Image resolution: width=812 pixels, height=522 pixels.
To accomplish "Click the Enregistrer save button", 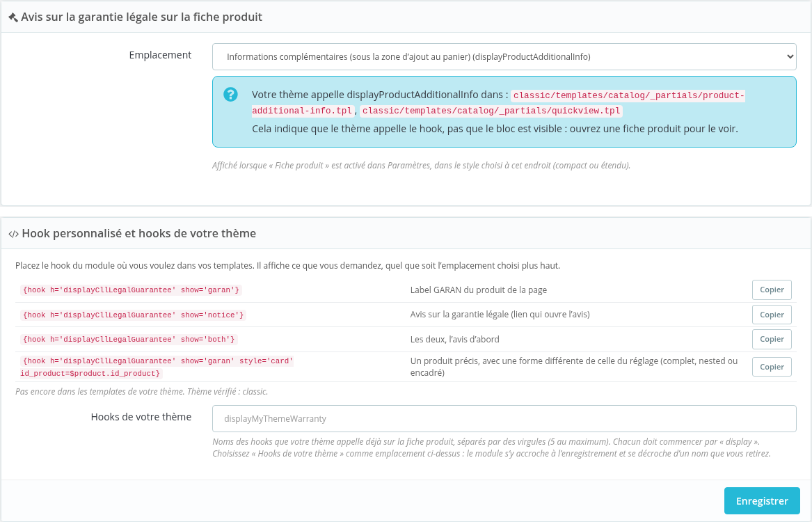I will coord(762,500).
